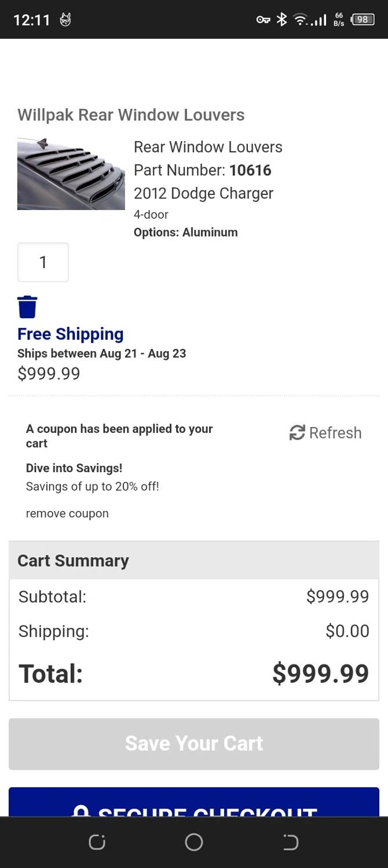Tap the lock icon on Secure Checkout
The width and height of the screenshot is (388, 868).
click(81, 810)
